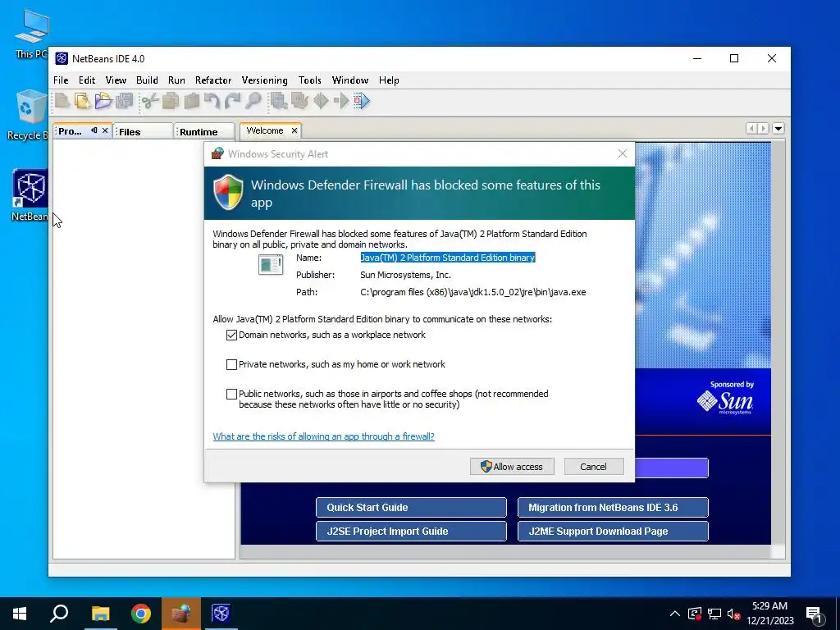Open the Tools menu
840x630 pixels.
point(309,80)
